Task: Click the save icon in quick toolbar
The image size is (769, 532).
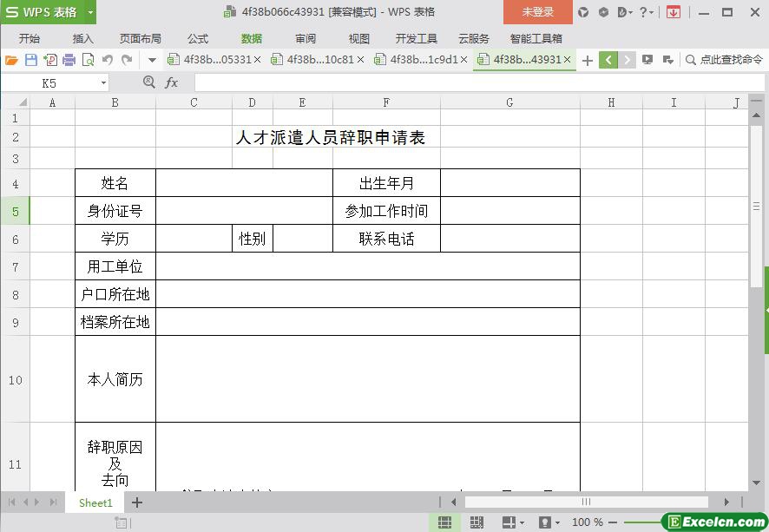Action: click(31, 60)
